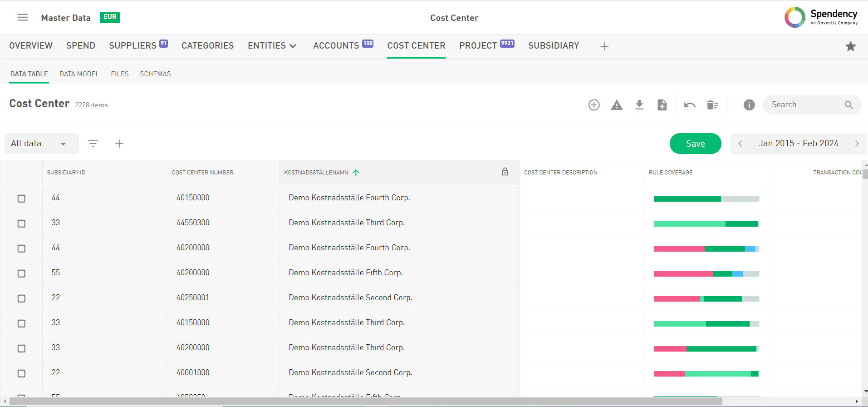
Task: Open the All data dropdown
Action: pos(41,144)
